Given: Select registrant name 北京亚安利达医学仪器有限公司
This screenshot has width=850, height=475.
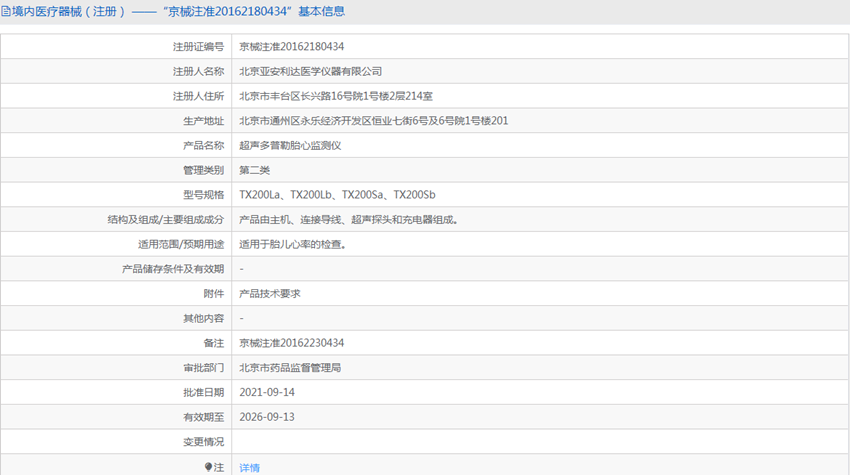Looking at the screenshot, I should click(x=311, y=72).
